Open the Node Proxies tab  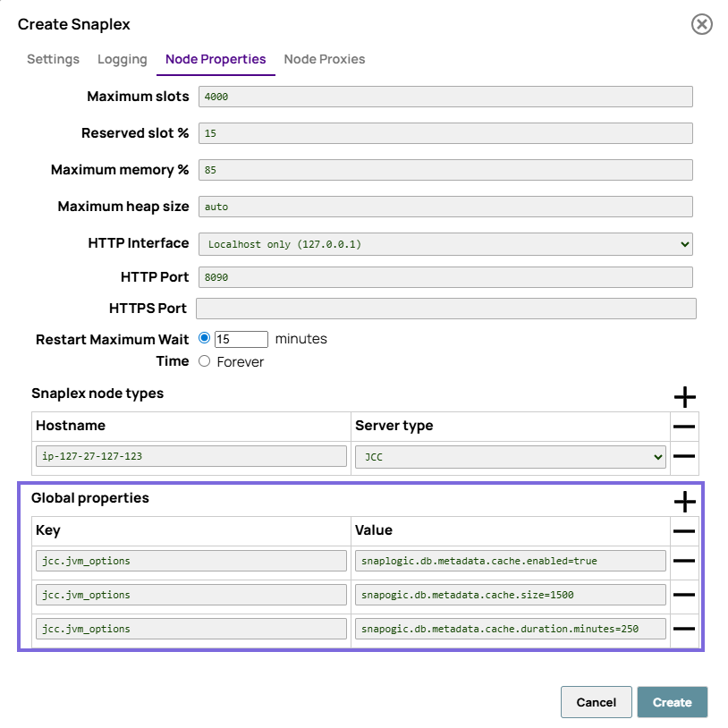click(x=325, y=59)
